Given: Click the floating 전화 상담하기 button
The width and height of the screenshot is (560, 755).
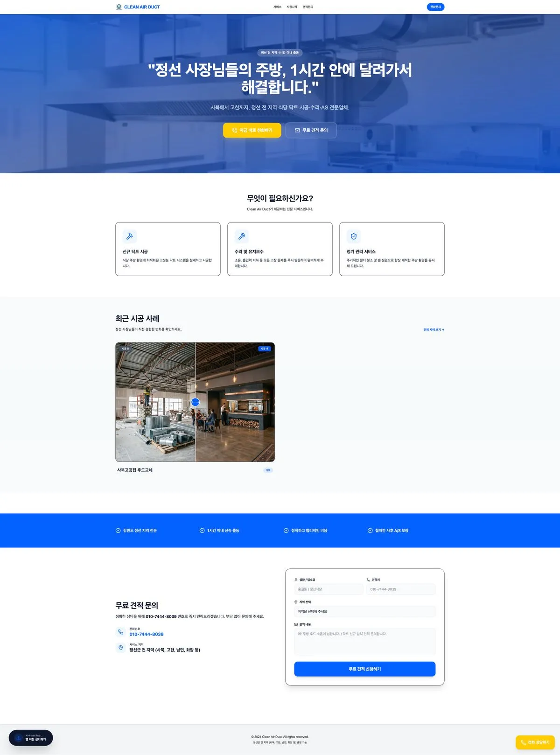Looking at the screenshot, I should point(535,742).
